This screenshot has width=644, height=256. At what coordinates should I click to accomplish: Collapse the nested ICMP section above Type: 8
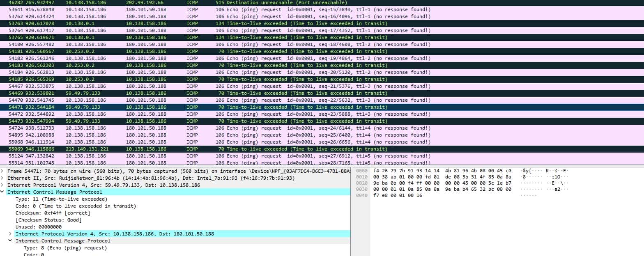pos(10,241)
